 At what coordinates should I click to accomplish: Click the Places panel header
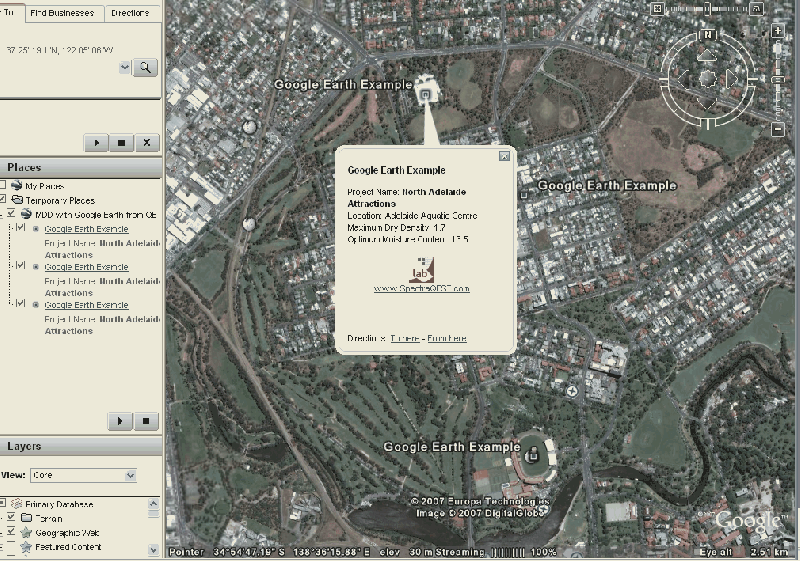pos(81,167)
